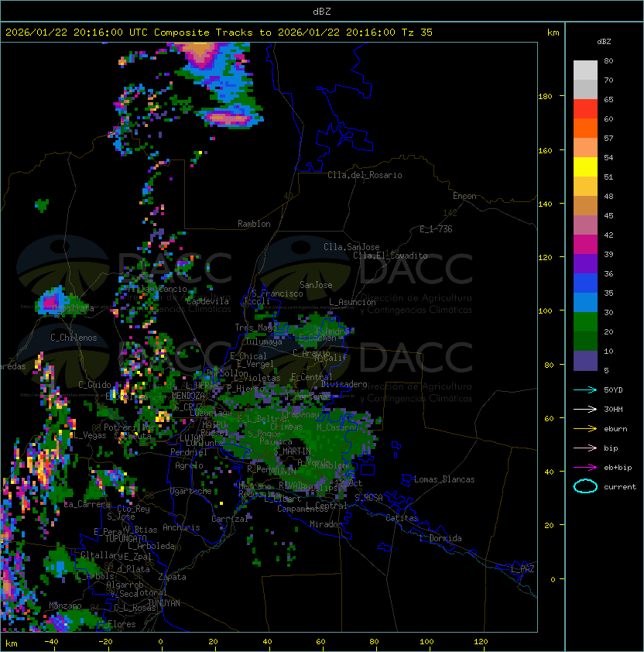
Task: Click the 'Carrizal' map label
Action: (230, 519)
